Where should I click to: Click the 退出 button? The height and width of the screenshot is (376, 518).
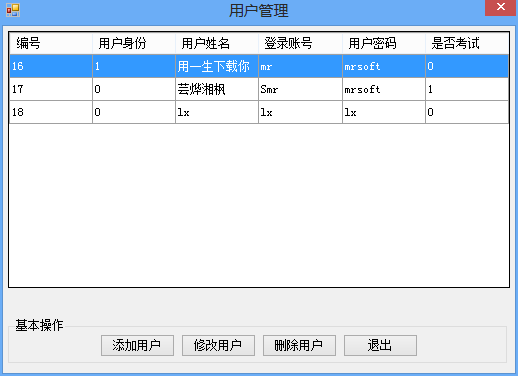point(380,345)
